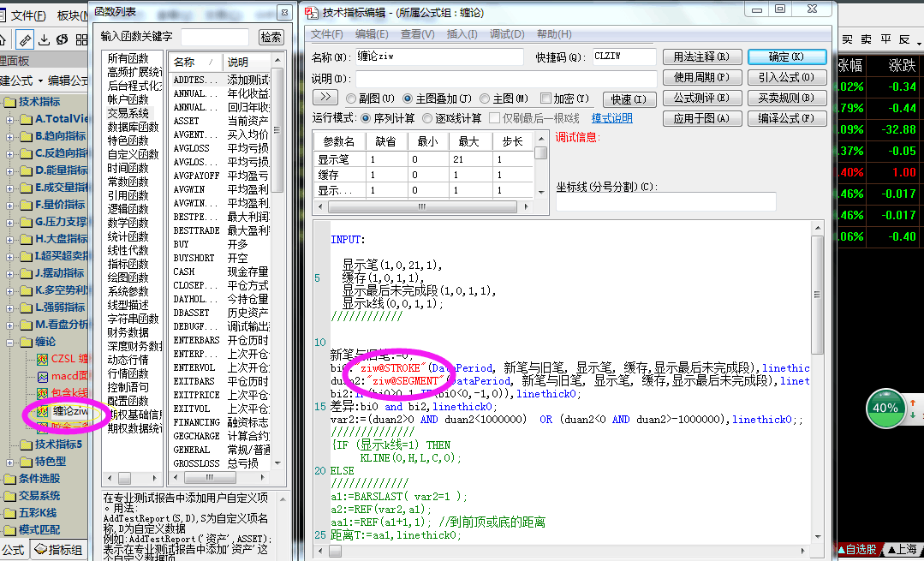This screenshot has width=924, height=561.
Task: Expand the 特色型 tree node
Action: (9, 462)
